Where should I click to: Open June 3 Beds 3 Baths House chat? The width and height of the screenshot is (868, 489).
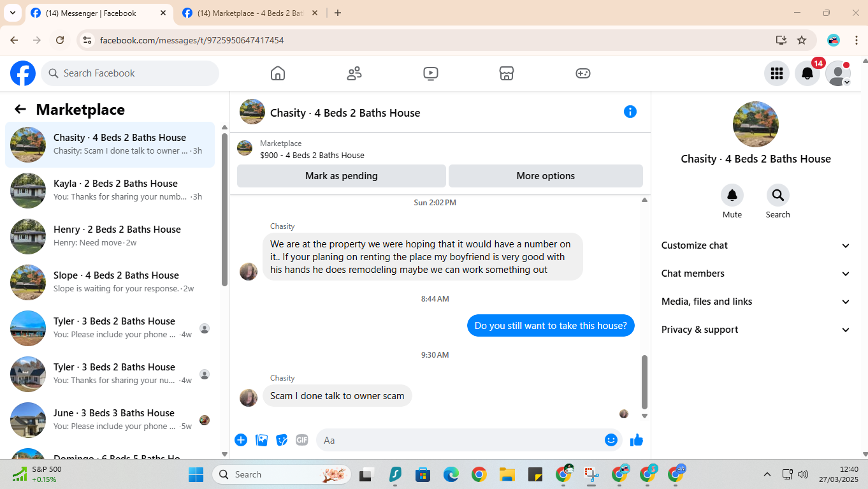(x=110, y=420)
